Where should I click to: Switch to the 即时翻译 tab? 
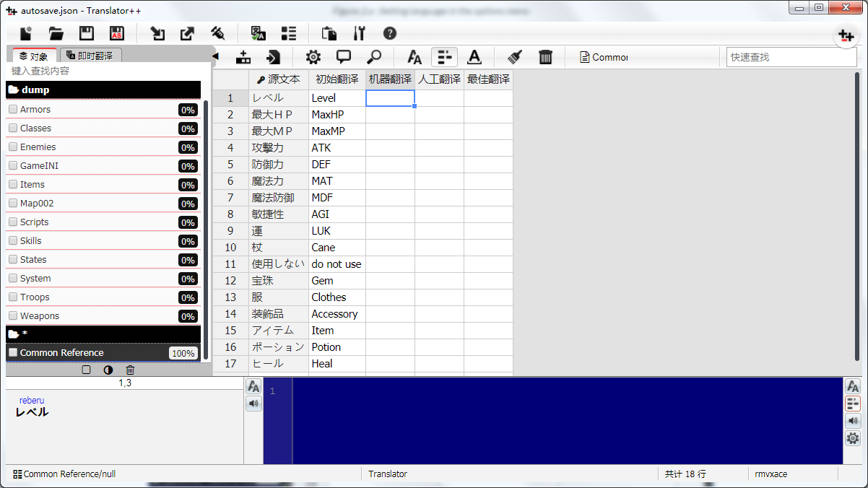pyautogui.click(x=90, y=56)
